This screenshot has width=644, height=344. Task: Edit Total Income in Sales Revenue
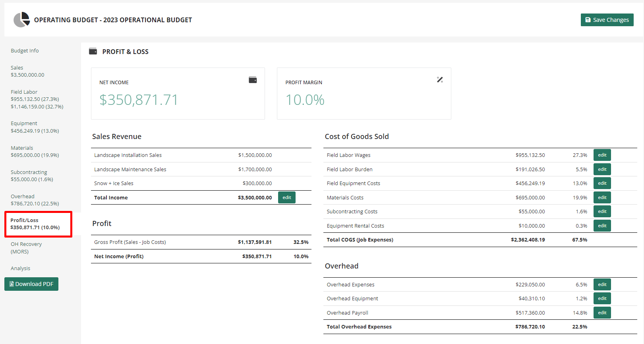click(287, 197)
